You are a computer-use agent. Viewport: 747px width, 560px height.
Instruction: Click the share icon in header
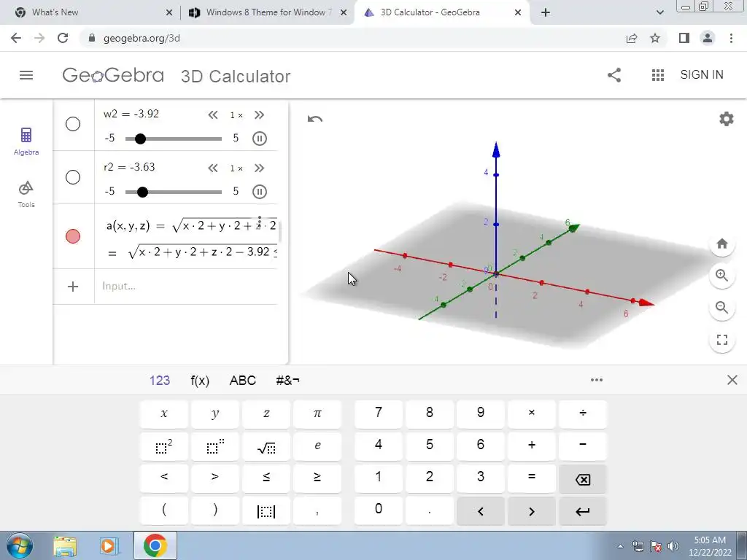pos(614,75)
